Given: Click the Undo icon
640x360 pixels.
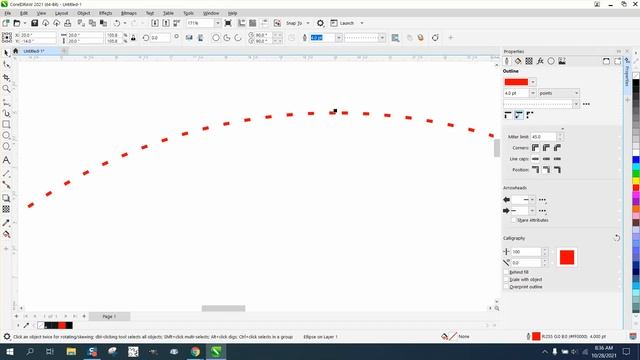Looking at the screenshot, I should [x=117, y=23].
